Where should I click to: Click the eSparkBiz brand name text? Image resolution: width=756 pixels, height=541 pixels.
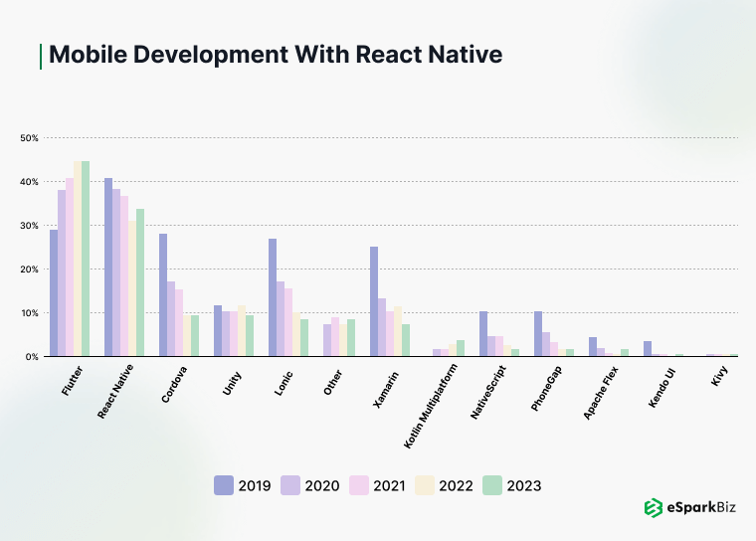(x=701, y=508)
